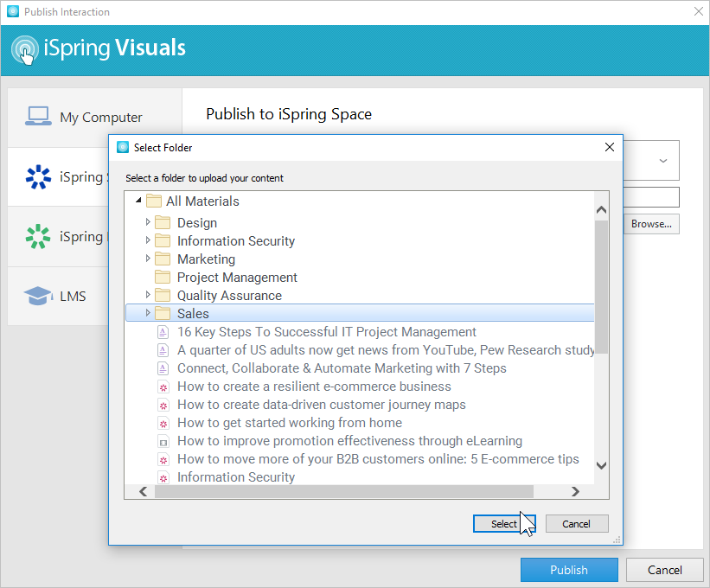The width and height of the screenshot is (710, 588).
Task: Click the Project Management folder icon
Action: pos(163,277)
